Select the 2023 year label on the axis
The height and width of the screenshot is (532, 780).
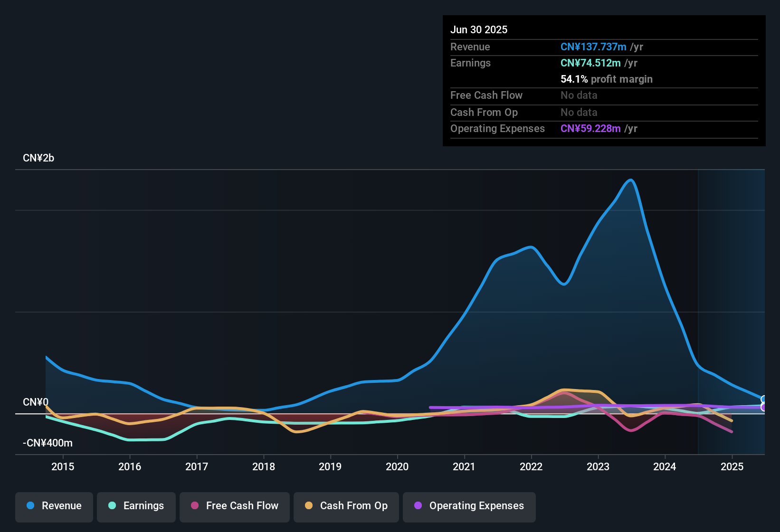point(599,467)
